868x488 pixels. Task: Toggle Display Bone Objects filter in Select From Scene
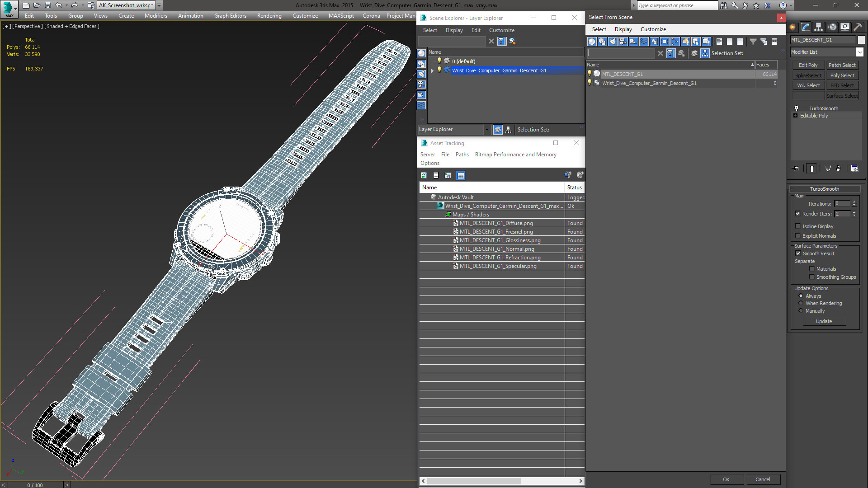point(675,42)
